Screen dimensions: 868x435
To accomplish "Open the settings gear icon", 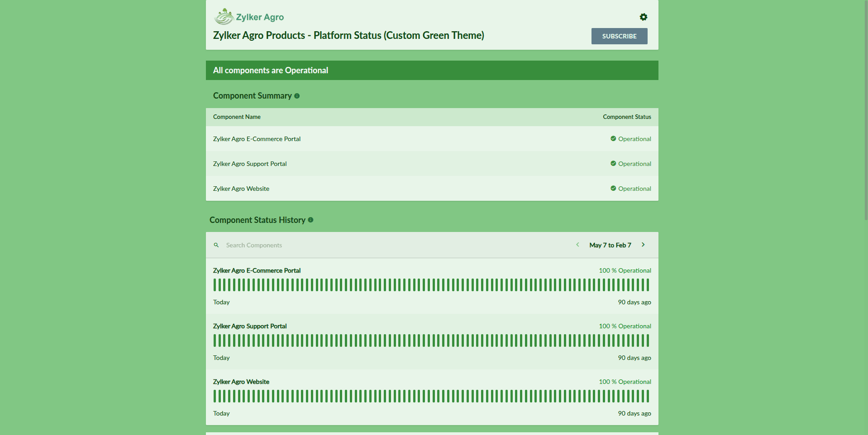I will [643, 17].
